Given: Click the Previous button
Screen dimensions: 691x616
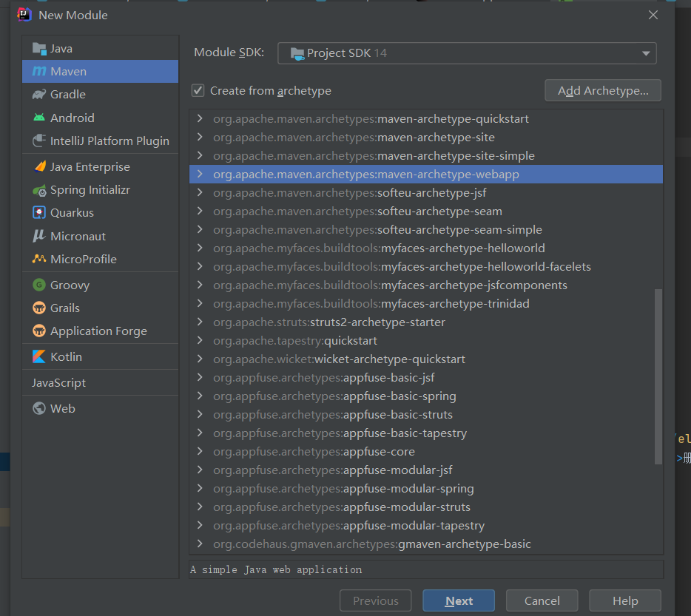Looking at the screenshot, I should pyautogui.click(x=376, y=601).
